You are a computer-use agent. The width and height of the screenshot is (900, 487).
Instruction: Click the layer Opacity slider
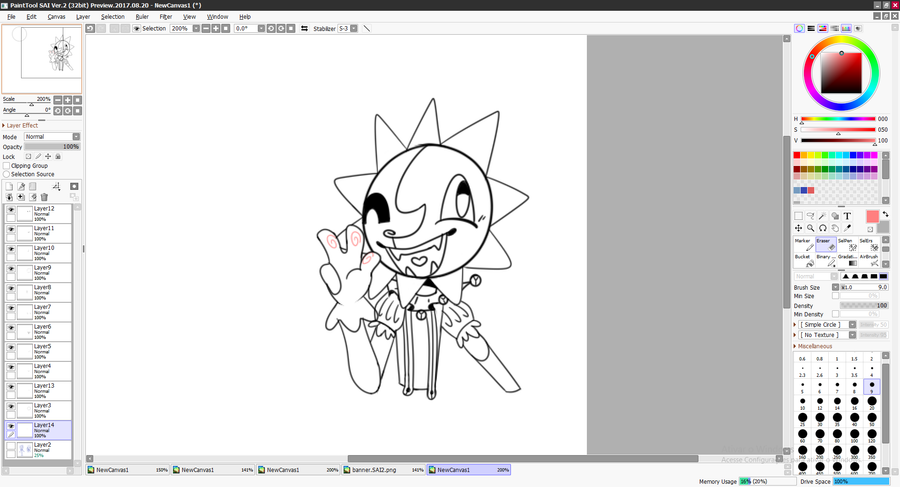pyautogui.click(x=52, y=147)
